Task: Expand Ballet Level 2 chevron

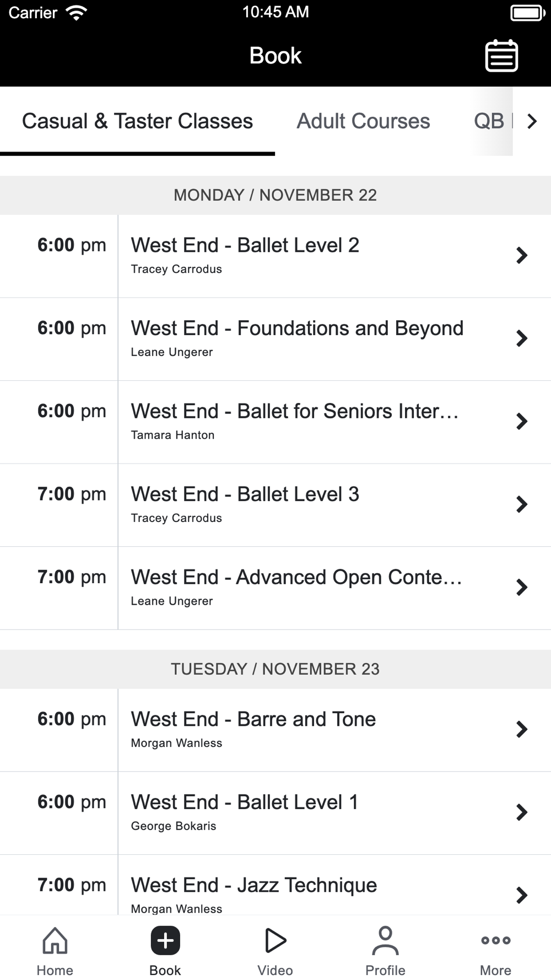Action: 521,255
